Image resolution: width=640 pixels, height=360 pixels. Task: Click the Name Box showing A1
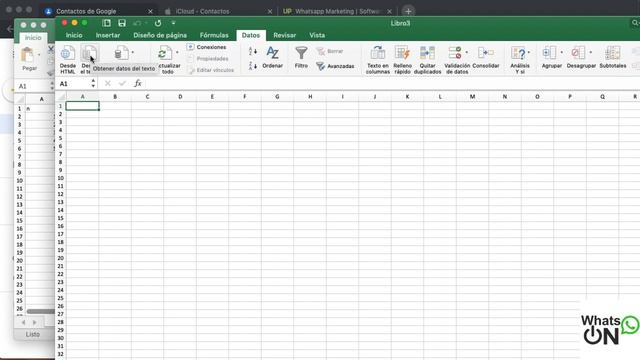(73, 84)
